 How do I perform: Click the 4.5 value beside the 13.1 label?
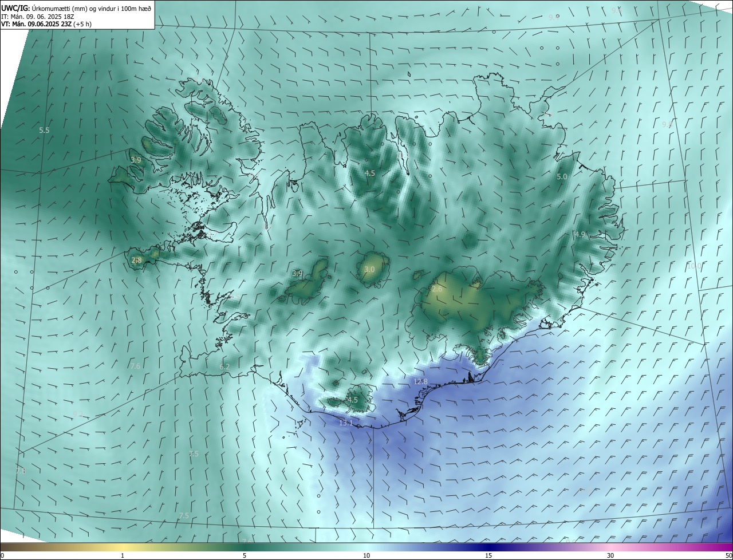(x=352, y=400)
